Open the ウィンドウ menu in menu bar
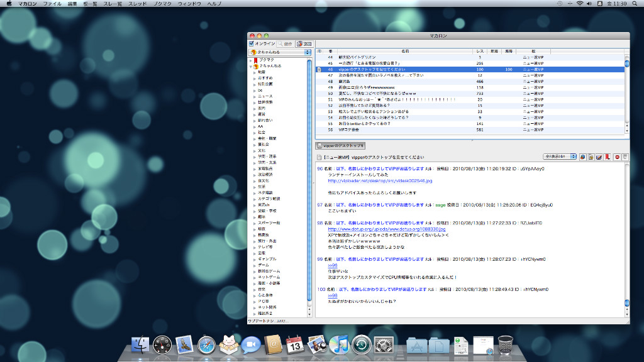 pos(189,4)
